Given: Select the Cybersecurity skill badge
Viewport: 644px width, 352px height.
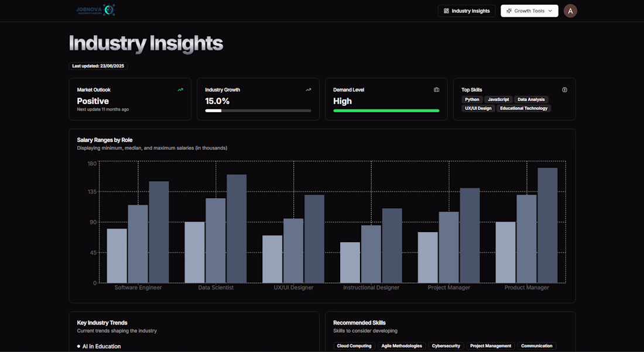Looking at the screenshot, I should pos(446,346).
